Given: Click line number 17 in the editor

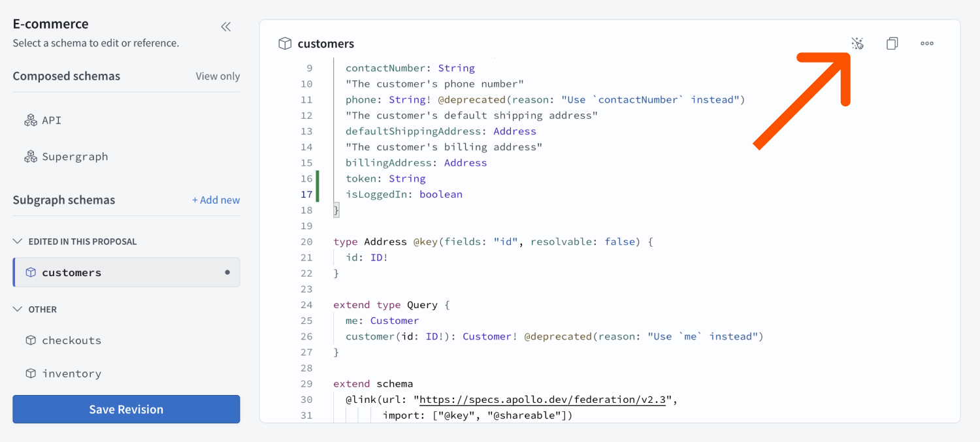Looking at the screenshot, I should 306,194.
